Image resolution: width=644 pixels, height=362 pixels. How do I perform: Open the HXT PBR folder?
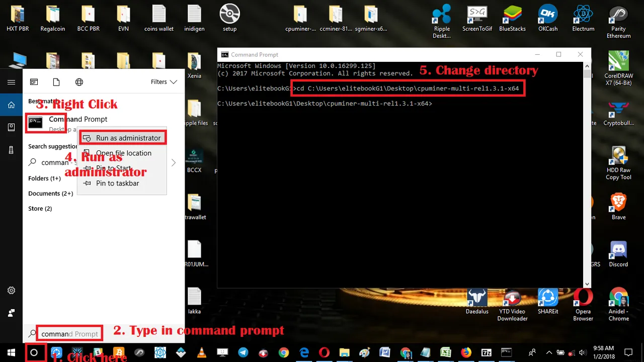tap(18, 19)
